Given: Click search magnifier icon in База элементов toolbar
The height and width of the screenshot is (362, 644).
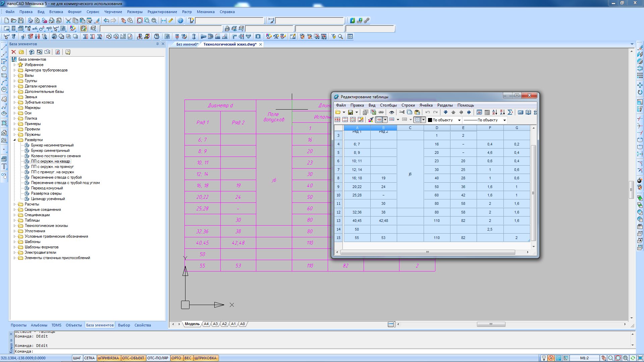Looking at the screenshot, I should pyautogui.click(x=48, y=52).
